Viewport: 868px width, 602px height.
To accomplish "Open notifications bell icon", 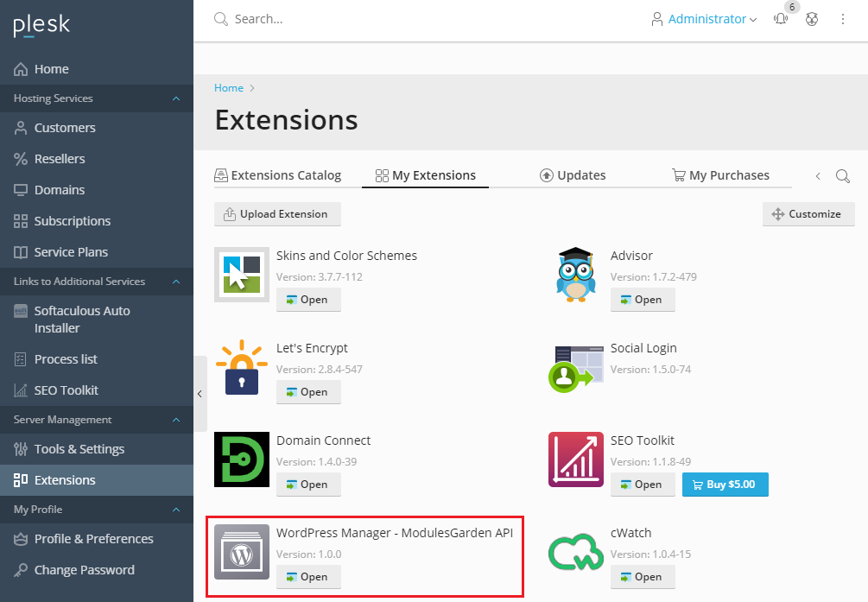I will click(x=781, y=19).
